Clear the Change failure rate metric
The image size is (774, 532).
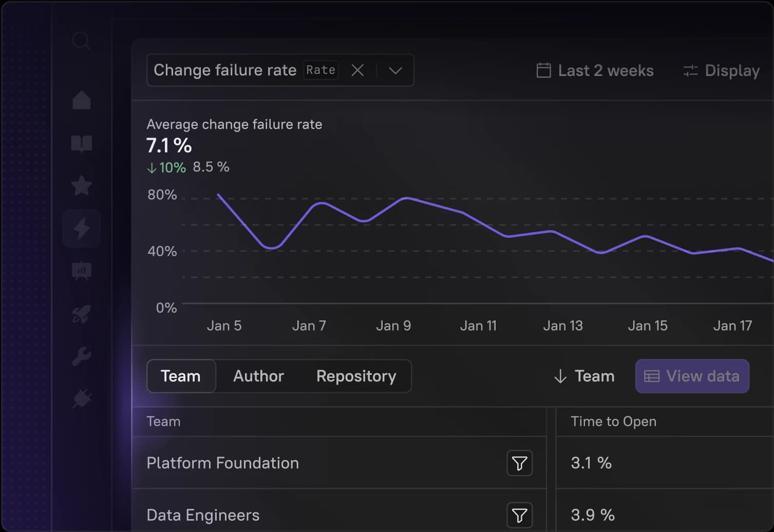point(357,70)
